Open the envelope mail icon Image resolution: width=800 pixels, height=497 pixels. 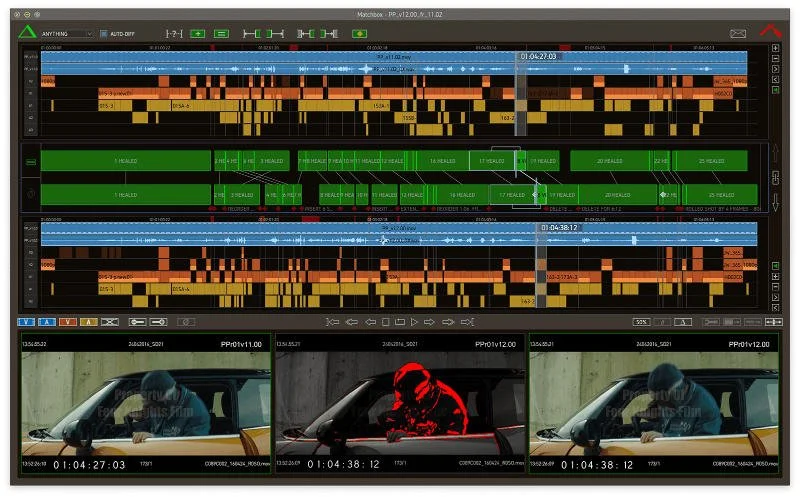[x=738, y=34]
